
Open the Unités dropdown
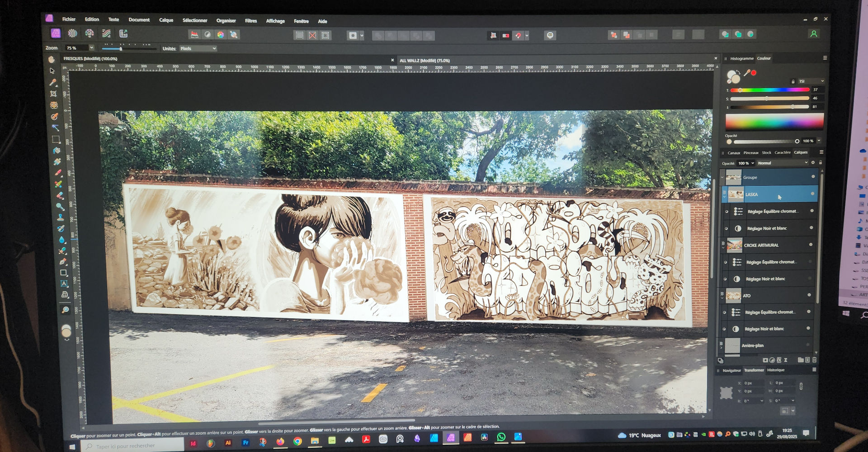198,48
